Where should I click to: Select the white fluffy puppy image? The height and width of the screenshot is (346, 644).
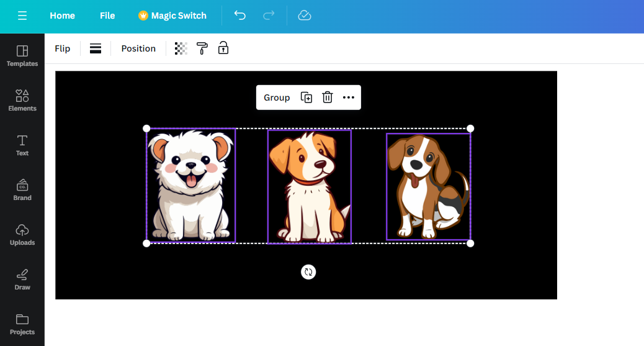click(x=191, y=185)
